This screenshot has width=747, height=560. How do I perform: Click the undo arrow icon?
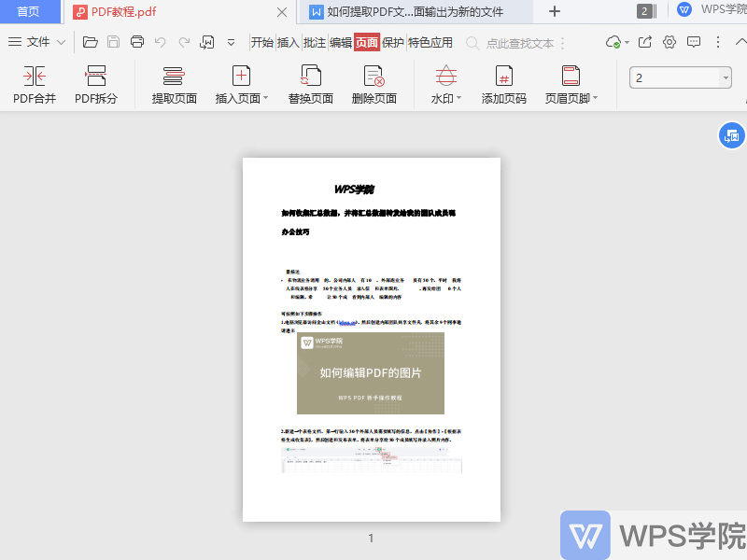160,42
